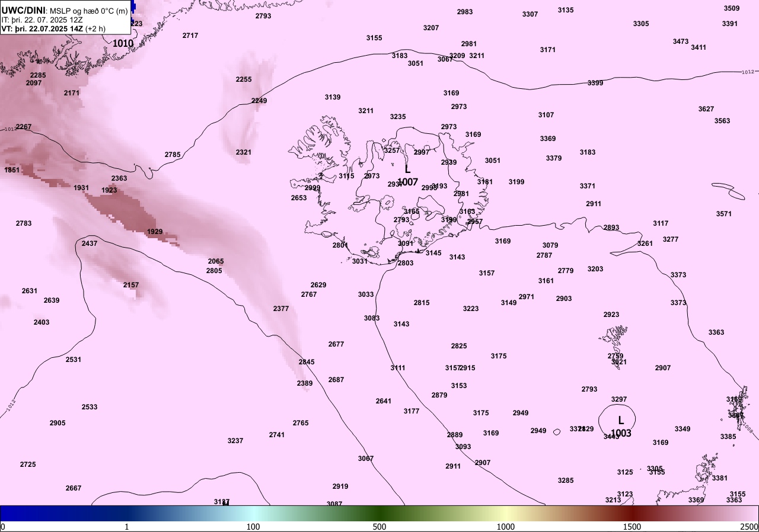Screen dimensions: 759x532
Task: Click the height value 3571
Action: 724,214
